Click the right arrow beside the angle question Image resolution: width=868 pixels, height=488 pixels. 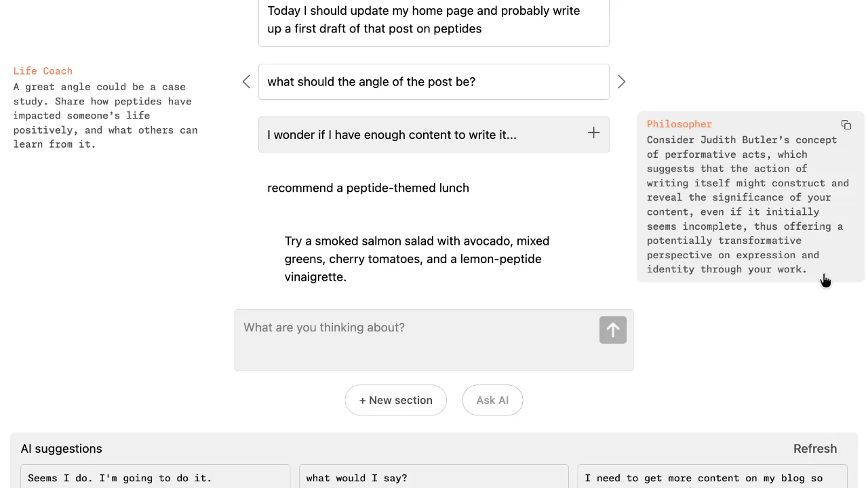621,82
